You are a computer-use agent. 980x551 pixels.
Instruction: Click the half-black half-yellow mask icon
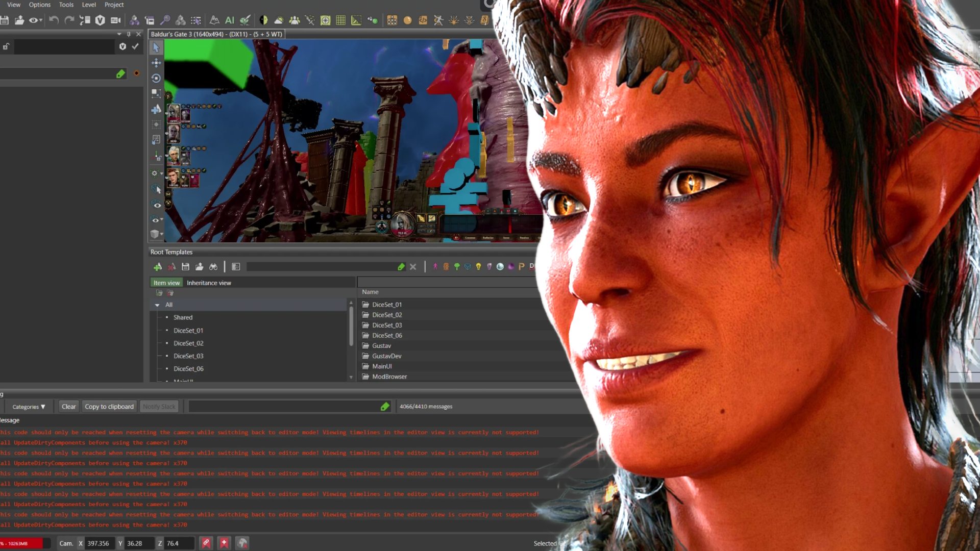point(263,20)
